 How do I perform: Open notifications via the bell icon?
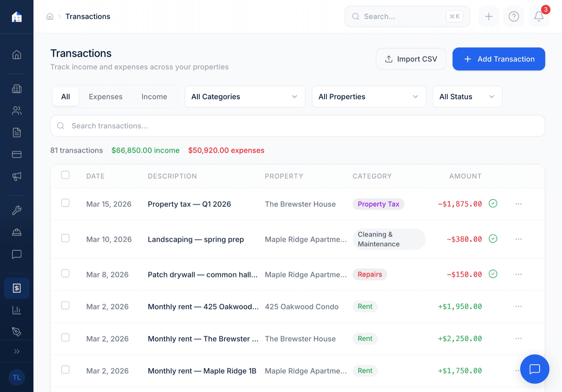(x=538, y=16)
